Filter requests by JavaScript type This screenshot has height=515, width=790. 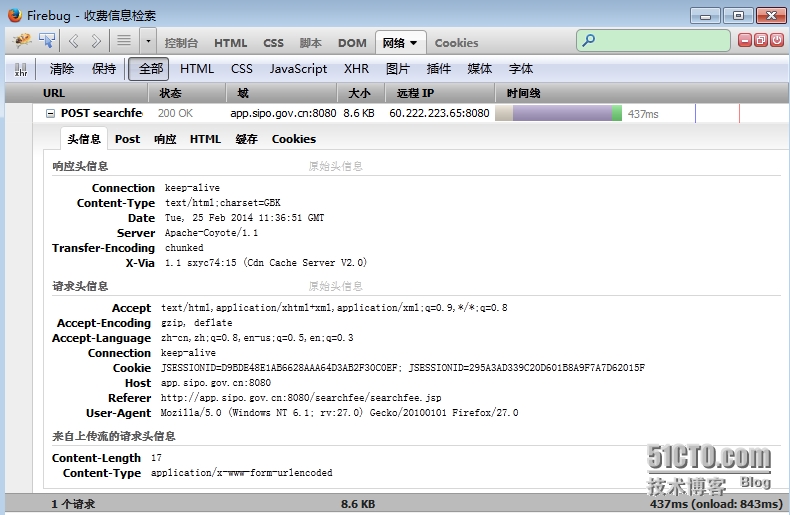pos(298,69)
